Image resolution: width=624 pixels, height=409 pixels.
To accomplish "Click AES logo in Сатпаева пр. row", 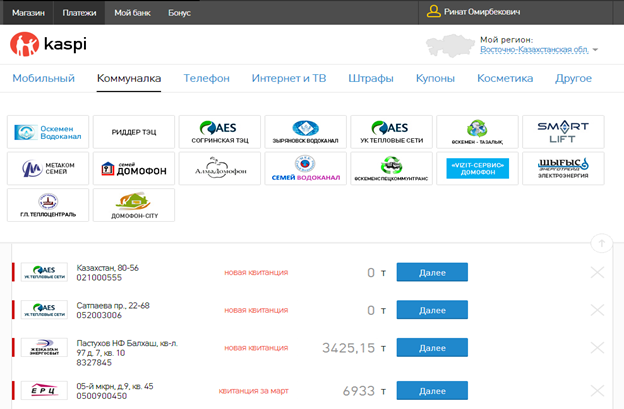I will [44, 310].
